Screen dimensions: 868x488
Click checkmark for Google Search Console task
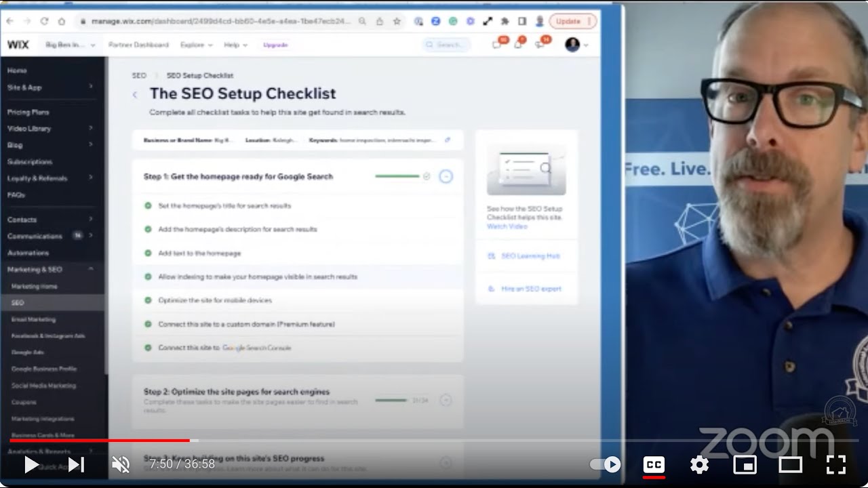pos(148,348)
